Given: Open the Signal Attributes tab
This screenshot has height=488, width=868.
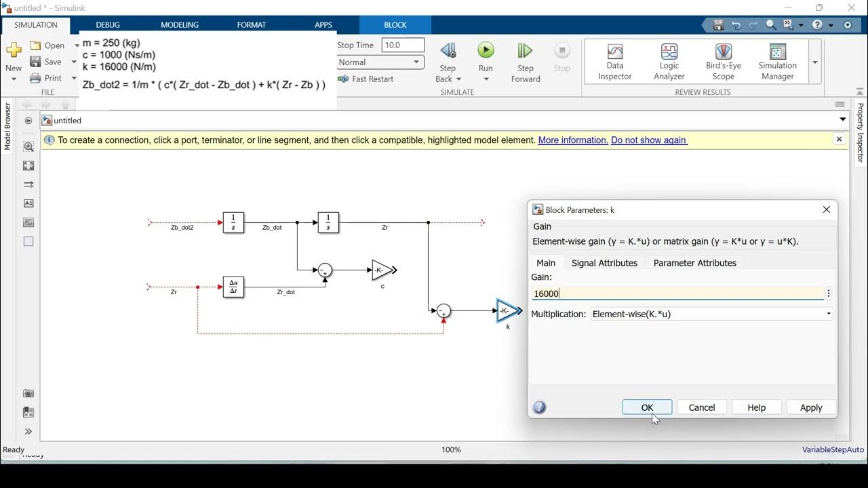Looking at the screenshot, I should coord(604,263).
